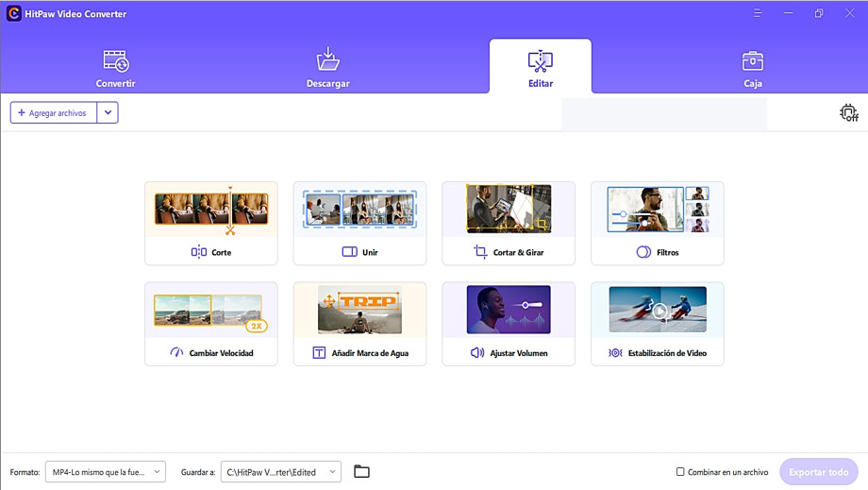The width and height of the screenshot is (868, 490).
Task: Click the Filtros circle icon
Action: (x=643, y=252)
